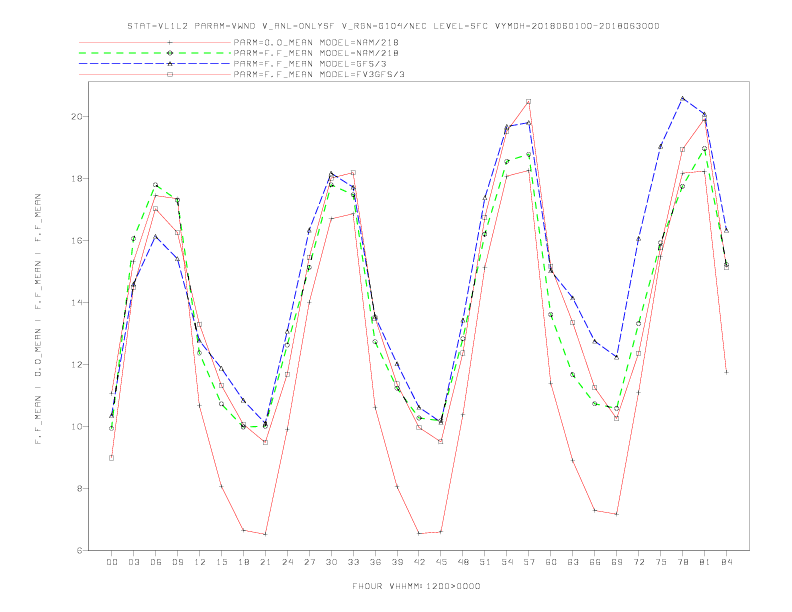Click x-axis forecast hour label 75

click(x=661, y=562)
